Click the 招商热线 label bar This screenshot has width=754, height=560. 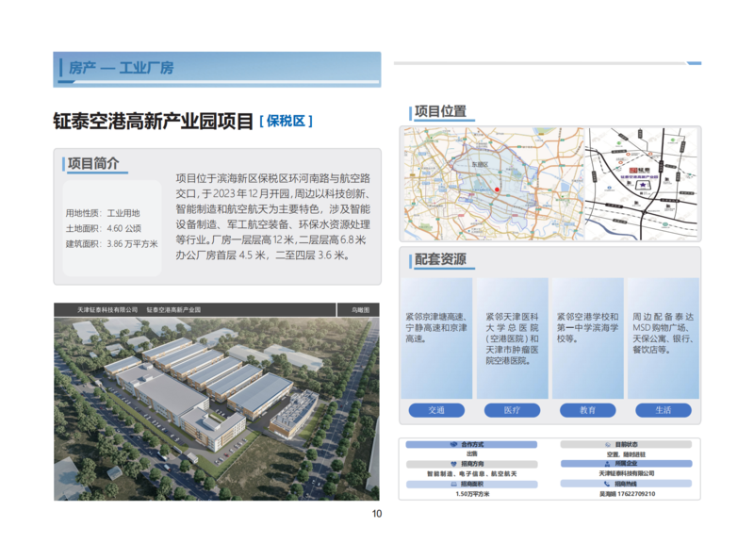(626, 484)
